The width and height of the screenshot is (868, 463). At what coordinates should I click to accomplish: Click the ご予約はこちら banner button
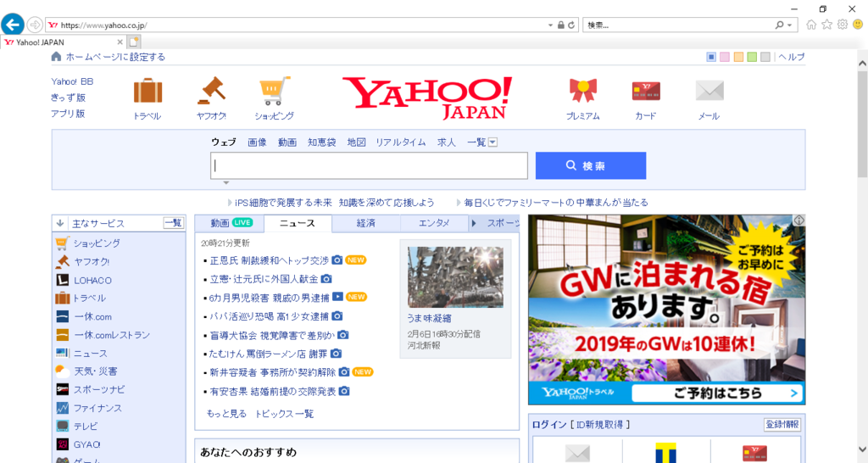[716, 393]
